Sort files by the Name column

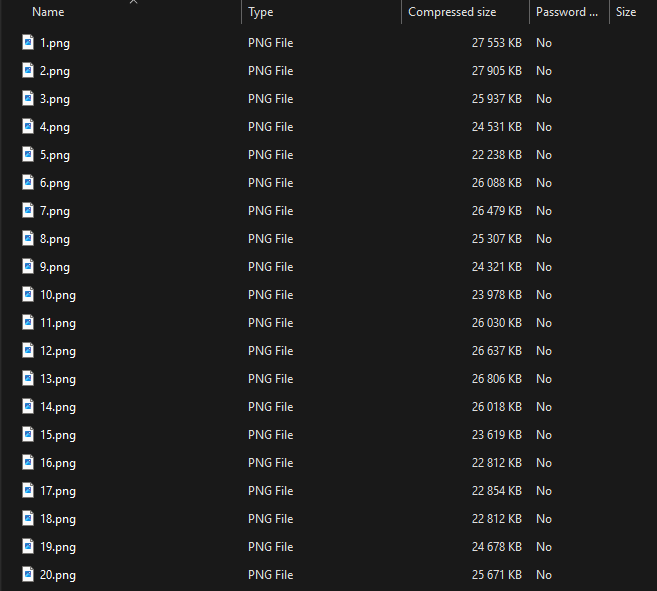pyautogui.click(x=48, y=12)
